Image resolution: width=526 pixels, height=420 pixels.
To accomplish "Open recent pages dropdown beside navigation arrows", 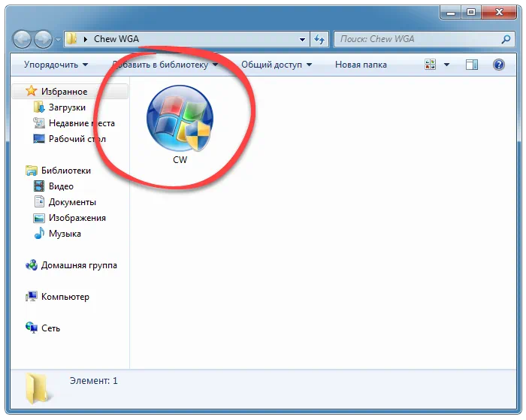I will click(x=58, y=40).
